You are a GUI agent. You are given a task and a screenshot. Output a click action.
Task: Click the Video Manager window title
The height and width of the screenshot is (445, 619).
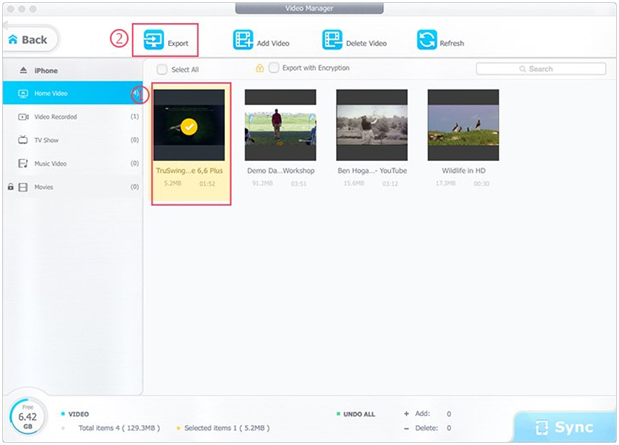pos(309,8)
